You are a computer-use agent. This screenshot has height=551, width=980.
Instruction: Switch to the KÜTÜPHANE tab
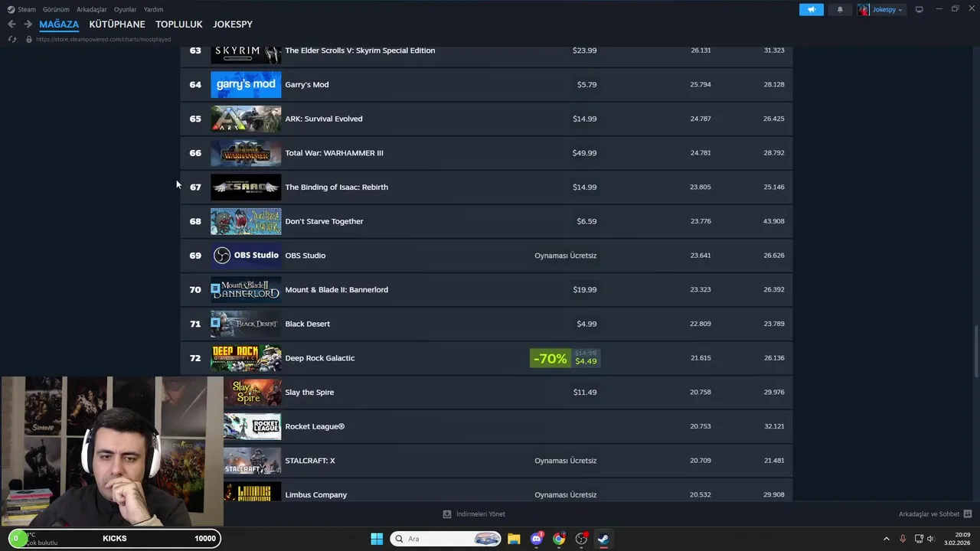[117, 24]
